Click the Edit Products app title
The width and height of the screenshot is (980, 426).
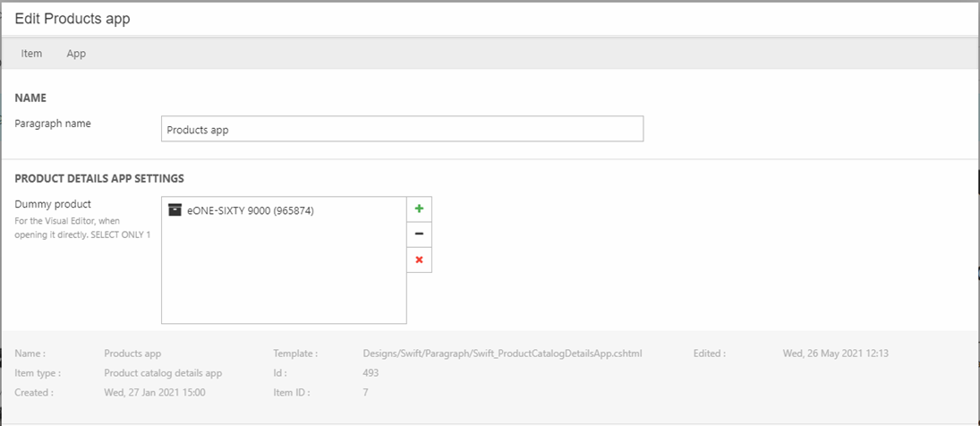72,19
